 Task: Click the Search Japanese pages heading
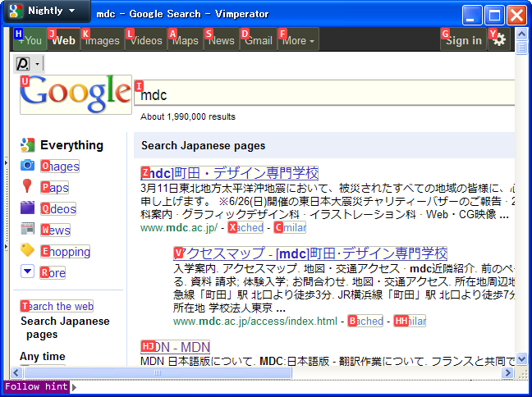tap(204, 145)
